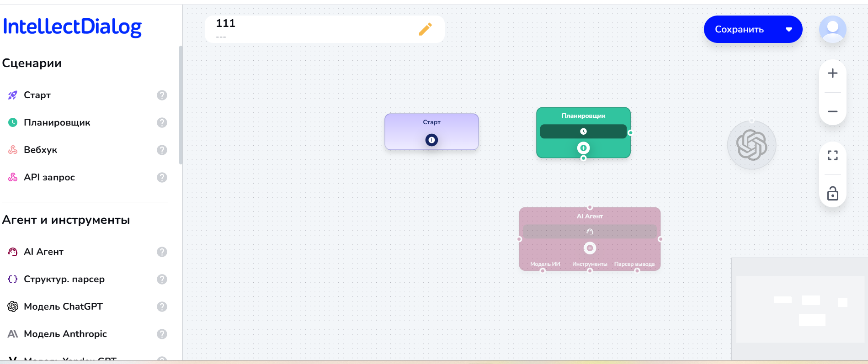The image size is (868, 364).
Task: Open help for Вебхук item
Action: [162, 150]
